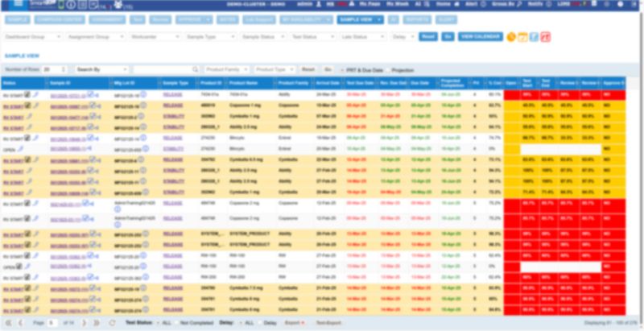This screenshot has height=331, width=644.
Task: Click the View Calendar button
Action: (480, 37)
